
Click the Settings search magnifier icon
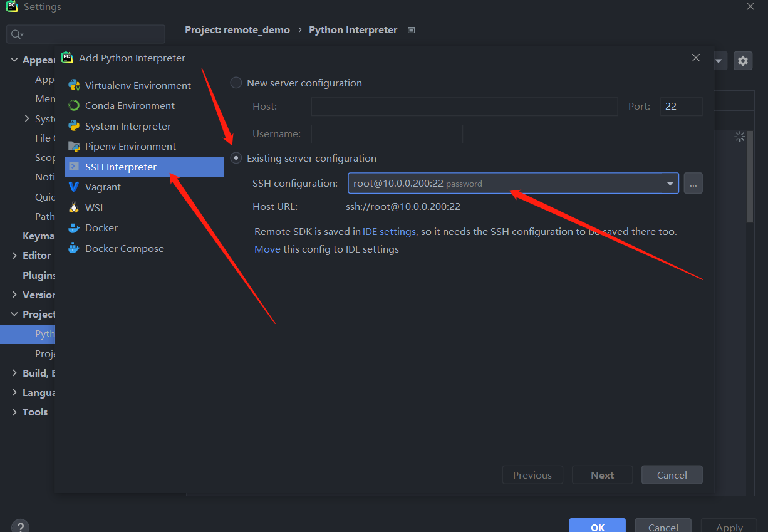[17, 34]
